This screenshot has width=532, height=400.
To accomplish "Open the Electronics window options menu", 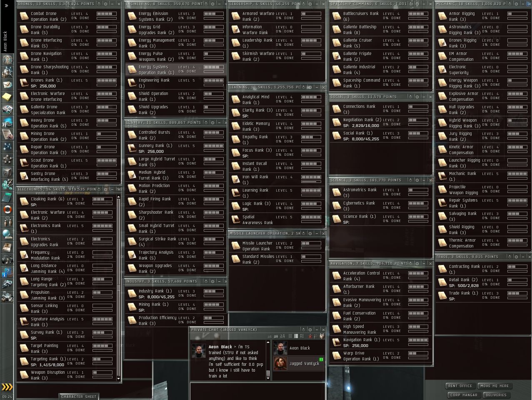I will click(98, 189).
